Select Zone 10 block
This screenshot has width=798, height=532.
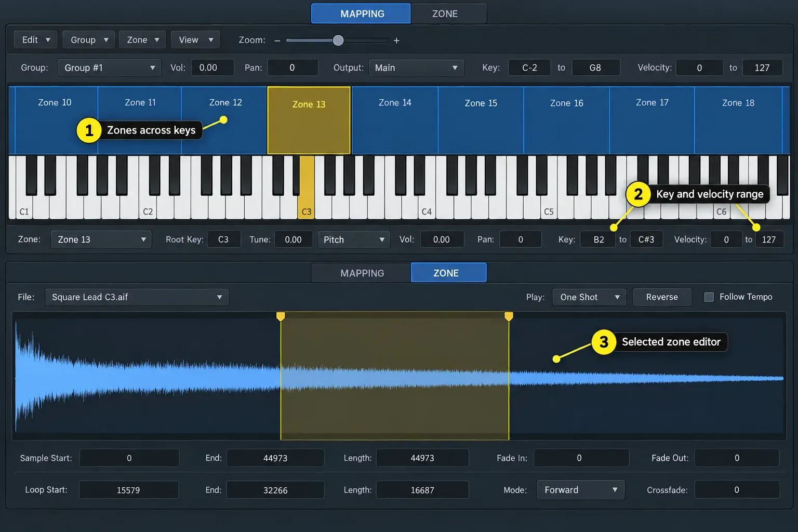pos(56,121)
